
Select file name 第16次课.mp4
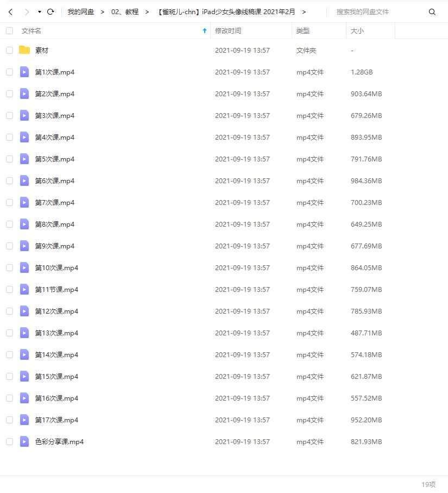click(56, 398)
